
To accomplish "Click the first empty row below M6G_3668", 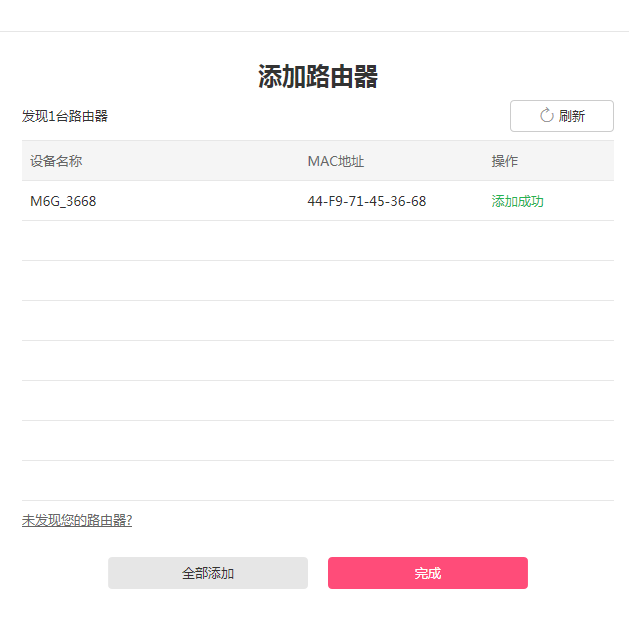I will (318, 241).
